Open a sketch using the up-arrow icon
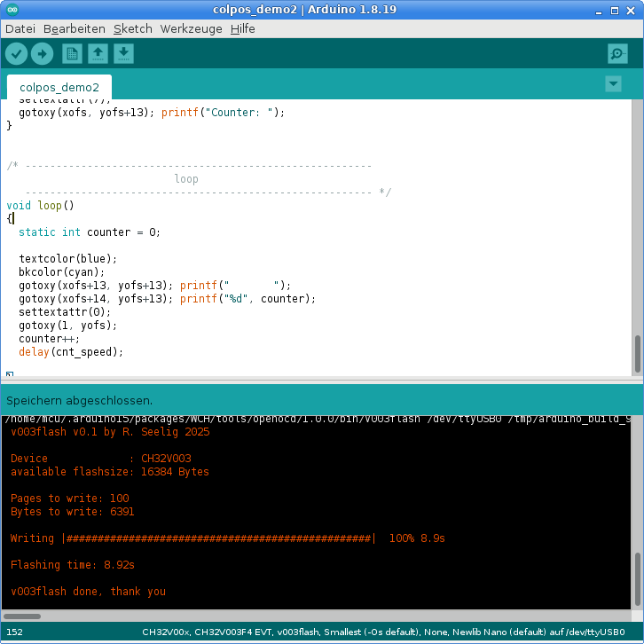Screen dimensions: 644x644 98,54
